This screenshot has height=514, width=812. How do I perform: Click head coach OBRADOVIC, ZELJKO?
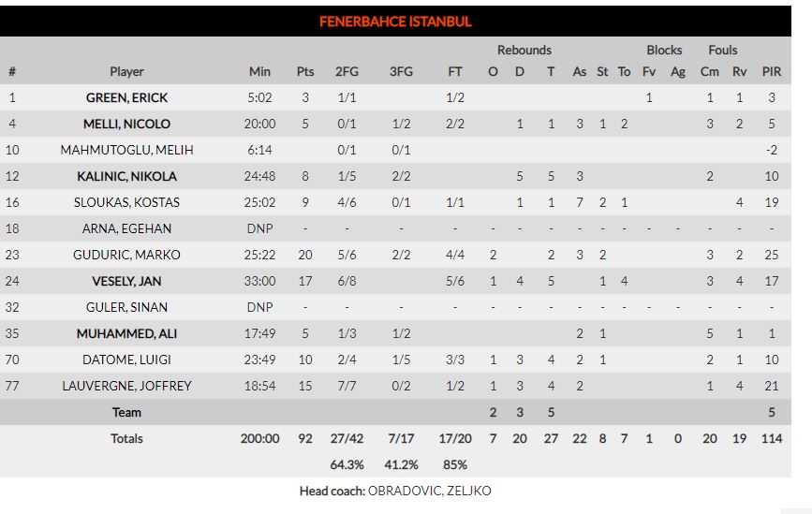click(x=429, y=491)
